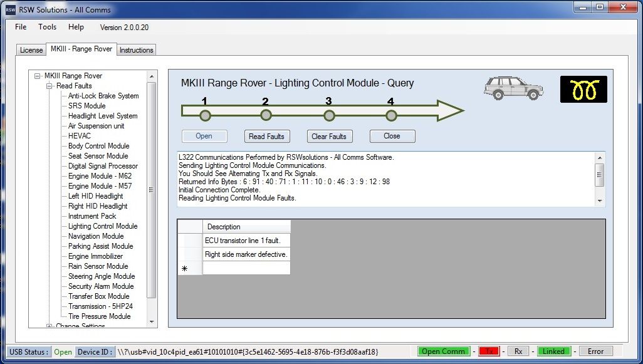
Task: Select Engine Module - M62 tree item
Action: coord(100,176)
